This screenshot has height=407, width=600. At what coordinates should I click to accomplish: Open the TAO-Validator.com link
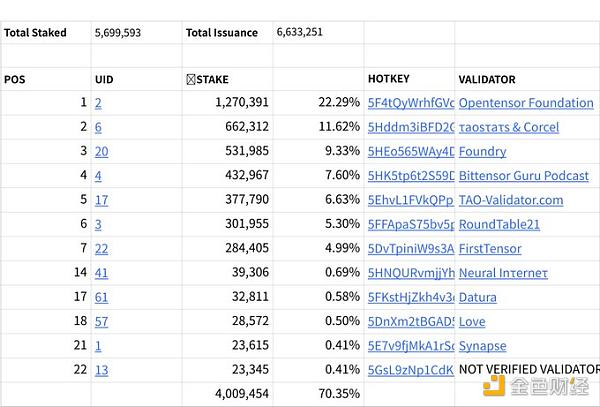coord(510,200)
